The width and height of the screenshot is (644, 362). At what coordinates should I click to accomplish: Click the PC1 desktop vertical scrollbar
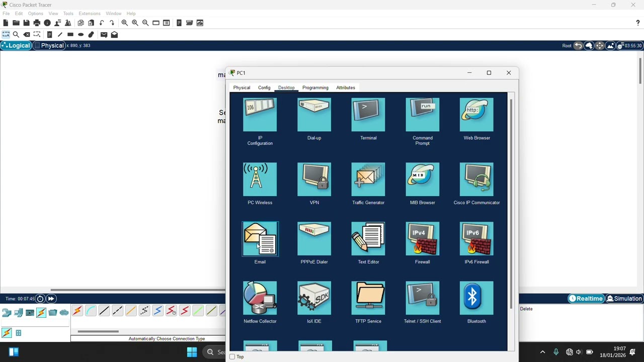(x=511, y=204)
